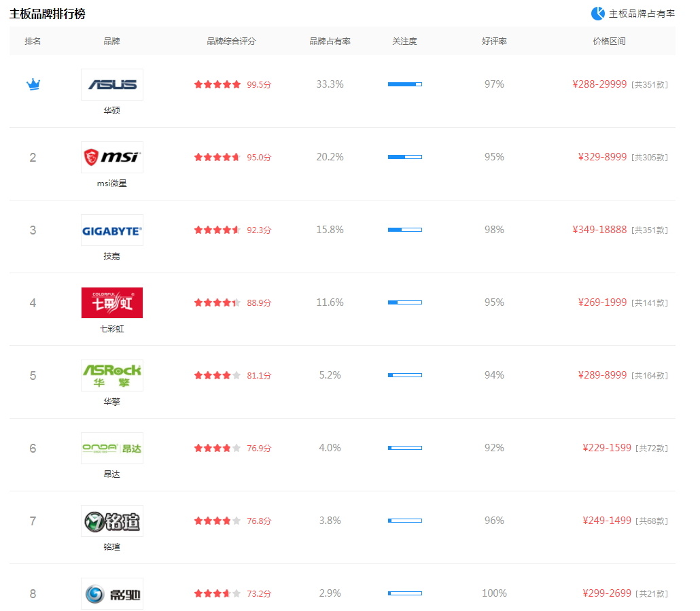
Task: Click the GIGABYTE brand logo
Action: (x=112, y=230)
